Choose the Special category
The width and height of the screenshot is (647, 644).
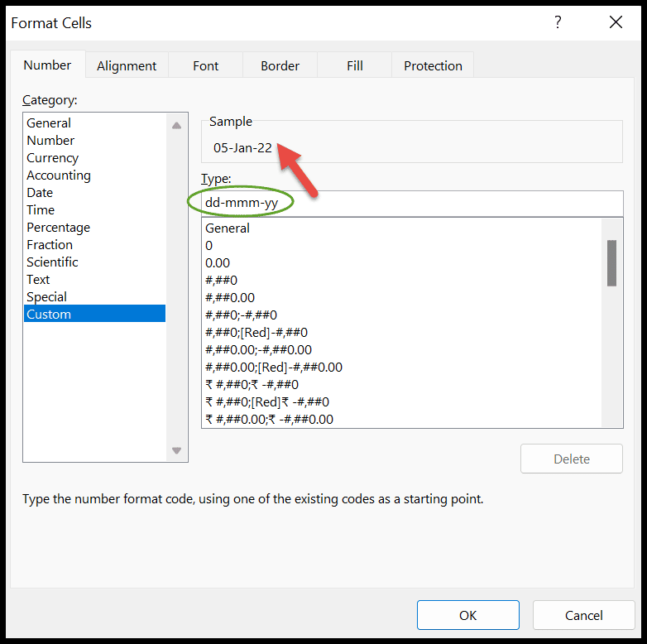pyautogui.click(x=95, y=297)
